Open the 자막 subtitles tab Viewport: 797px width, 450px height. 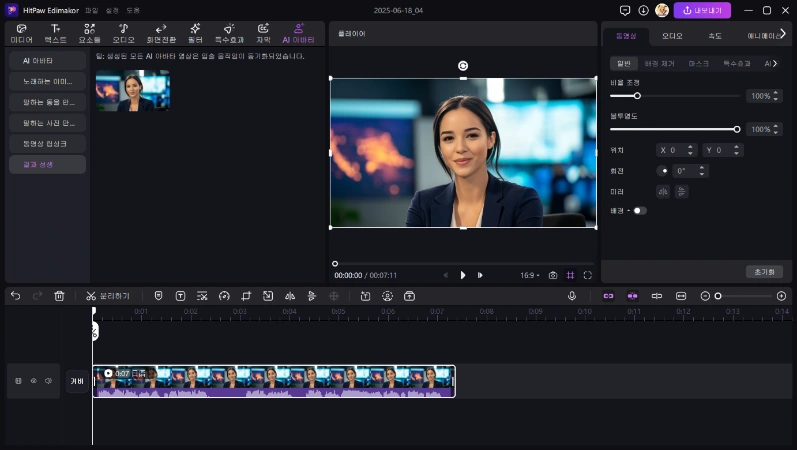pyautogui.click(x=263, y=34)
